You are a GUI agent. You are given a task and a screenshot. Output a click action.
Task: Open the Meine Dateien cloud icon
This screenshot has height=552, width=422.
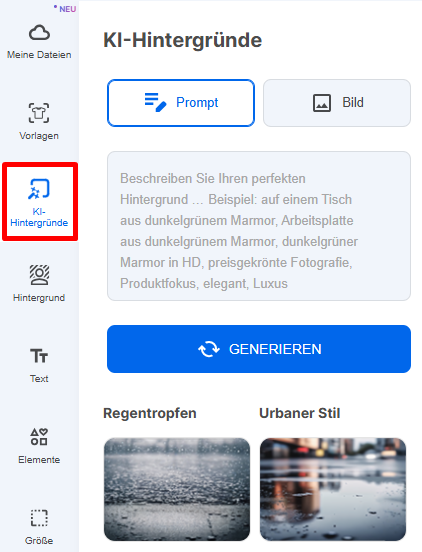(x=39, y=33)
